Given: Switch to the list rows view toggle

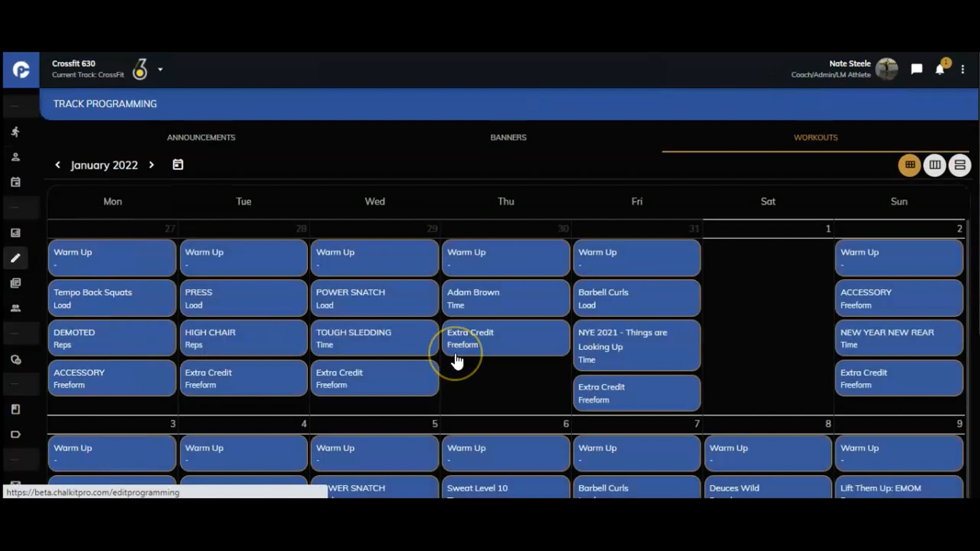Looking at the screenshot, I should (x=960, y=165).
